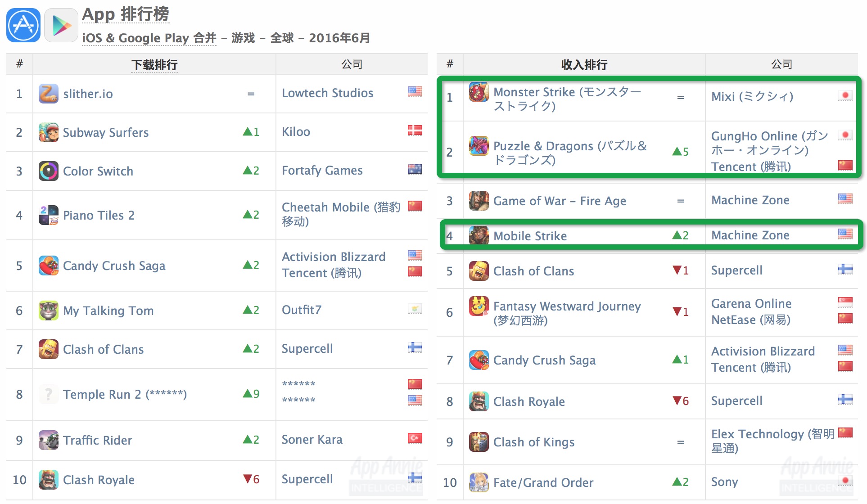Click the My Talking Tom icon
The image size is (867, 504).
(x=49, y=310)
